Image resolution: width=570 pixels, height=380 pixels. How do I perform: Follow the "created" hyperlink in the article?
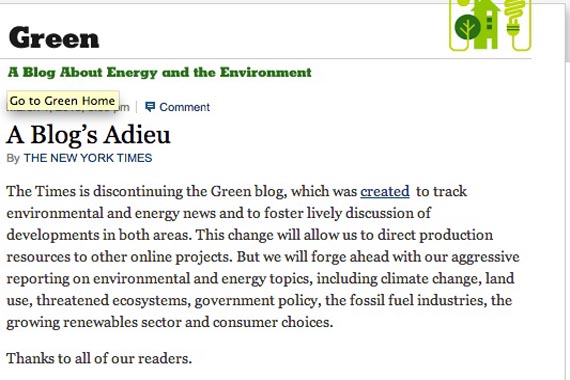pos(385,191)
